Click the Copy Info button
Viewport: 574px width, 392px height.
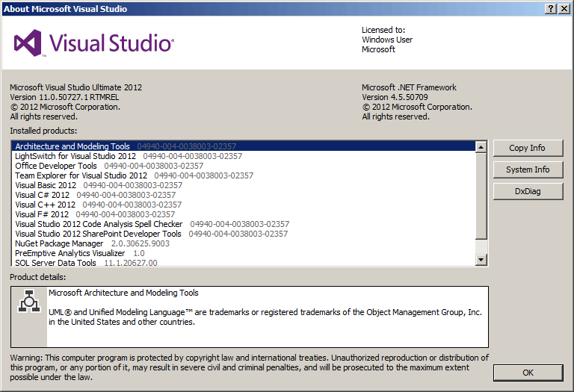tap(528, 148)
